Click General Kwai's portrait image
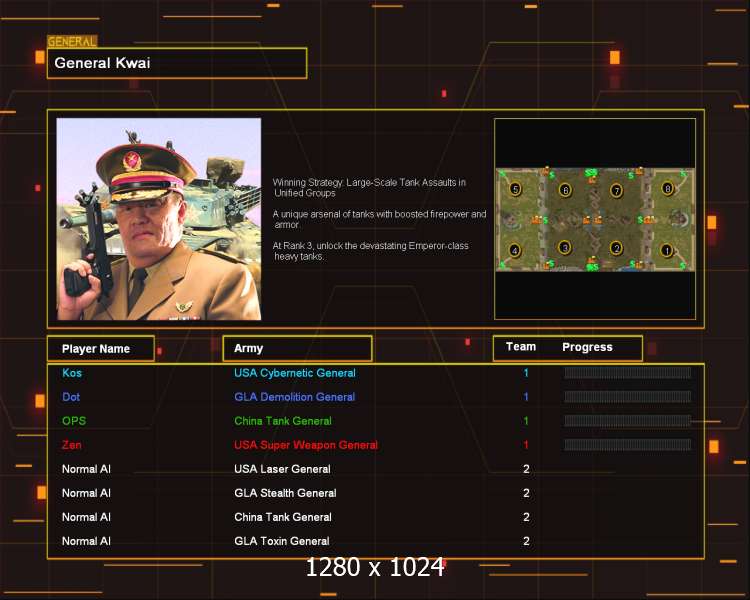 (159, 219)
